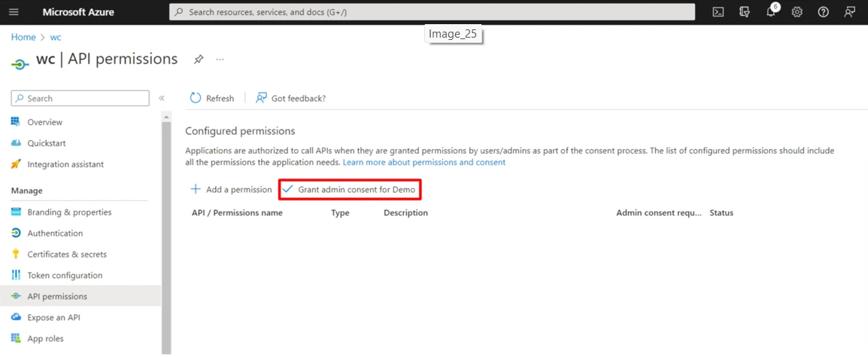Open the portal hamburger menu
The image size is (868, 357).
(x=14, y=12)
